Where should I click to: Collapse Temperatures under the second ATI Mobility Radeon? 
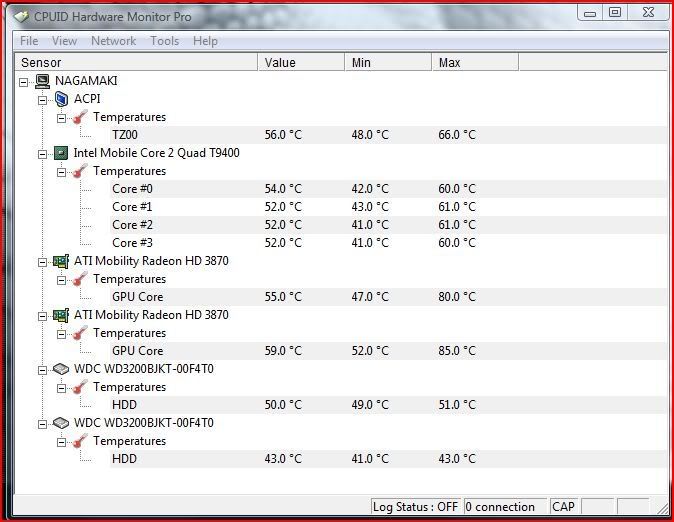(61, 335)
